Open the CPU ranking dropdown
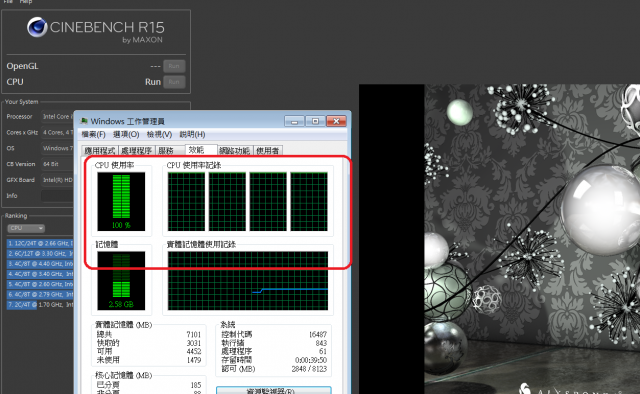 pyautogui.click(x=26, y=228)
